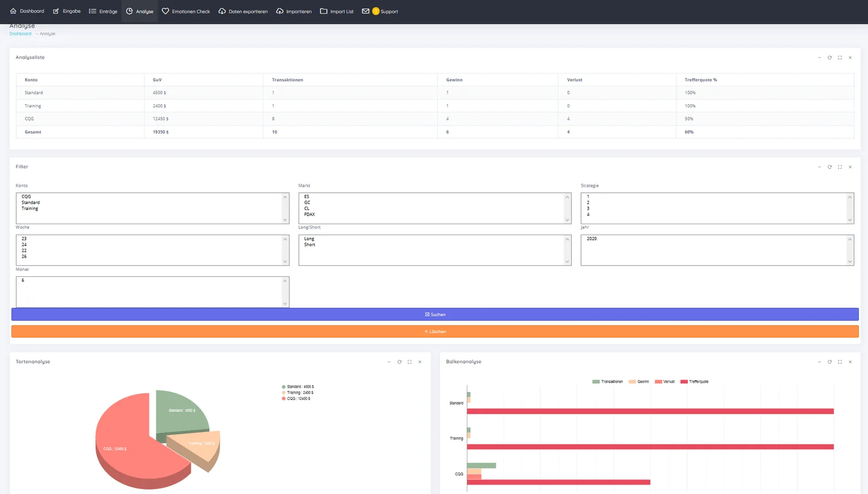Go to Einträge in the top navigation
Image resolution: width=868 pixels, height=494 pixels.
click(x=103, y=11)
